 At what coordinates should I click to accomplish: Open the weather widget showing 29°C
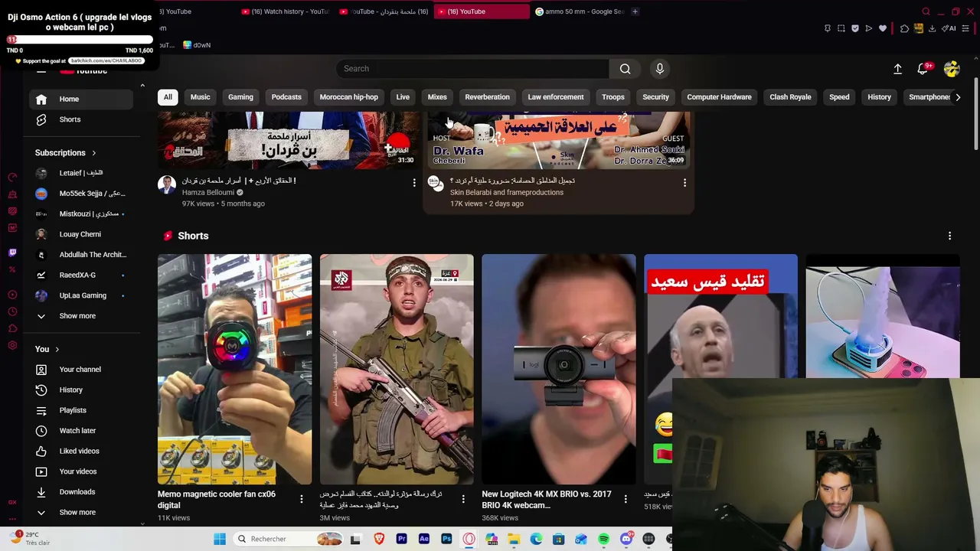29,539
